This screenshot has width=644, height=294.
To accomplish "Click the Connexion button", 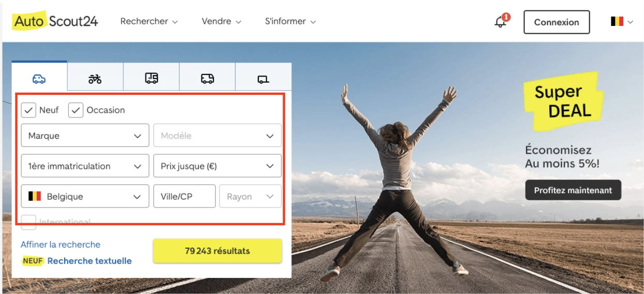I will (x=557, y=22).
